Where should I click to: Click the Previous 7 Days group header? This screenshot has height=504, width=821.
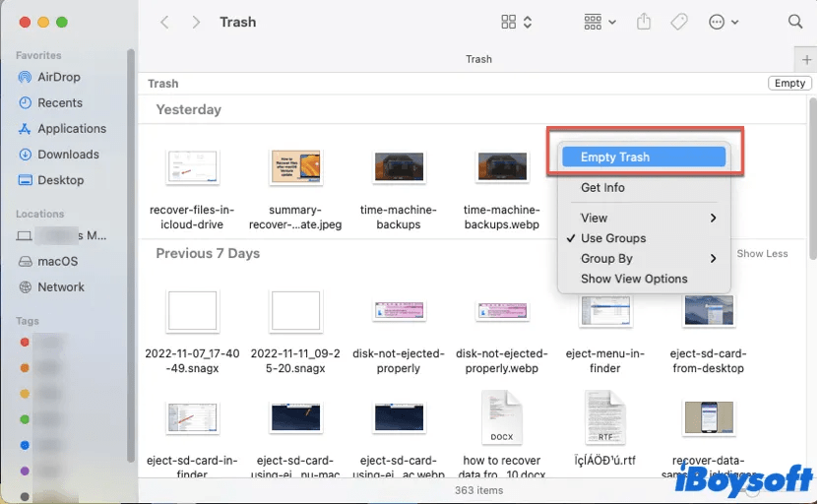click(x=208, y=253)
